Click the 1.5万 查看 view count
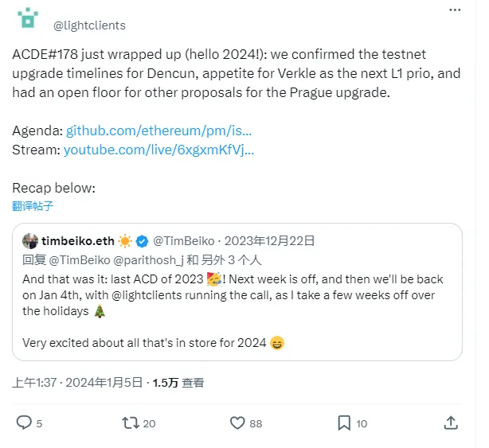 pyautogui.click(x=180, y=382)
